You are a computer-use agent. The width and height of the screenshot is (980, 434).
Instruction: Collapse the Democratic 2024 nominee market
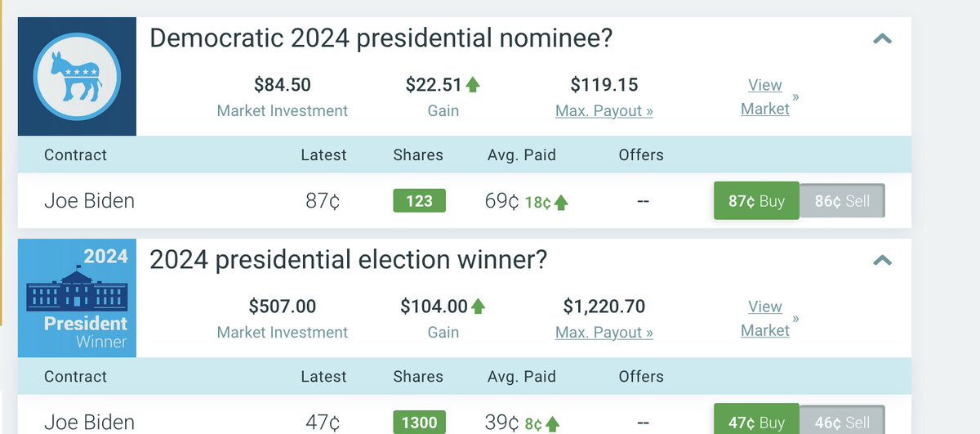[882, 38]
